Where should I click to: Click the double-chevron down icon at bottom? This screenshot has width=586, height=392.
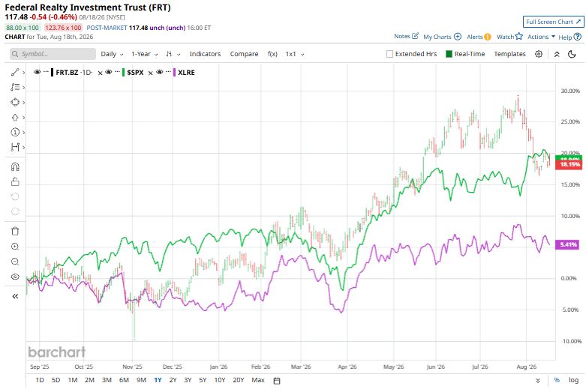tap(538, 381)
